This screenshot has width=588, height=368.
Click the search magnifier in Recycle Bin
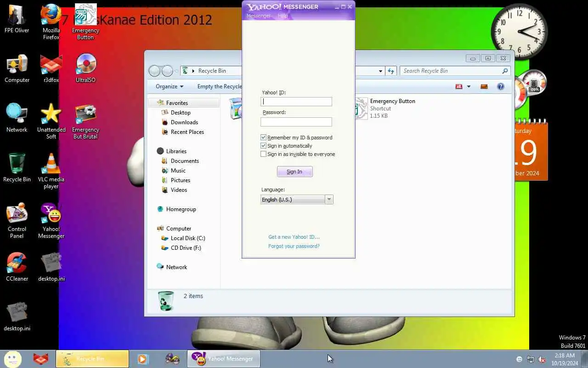[505, 71]
